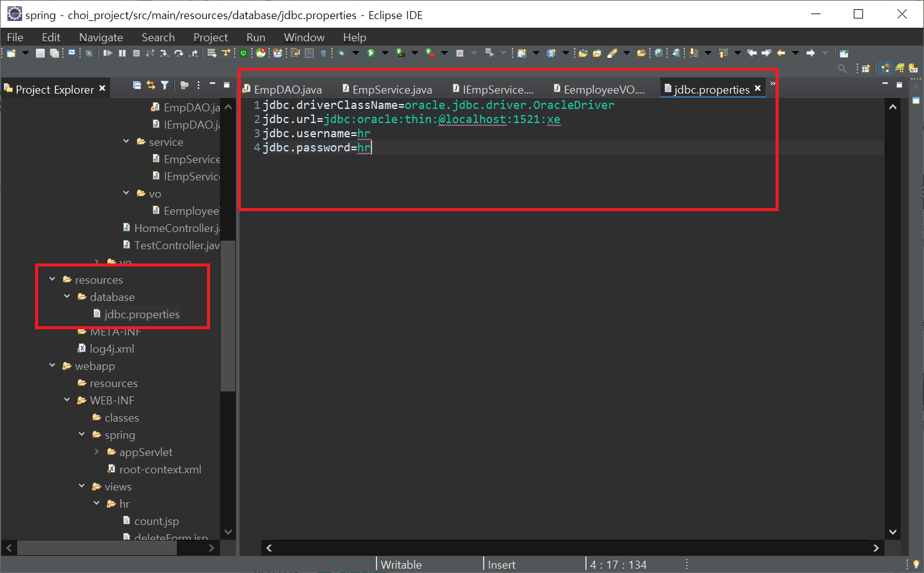Open the Web Browser globe toolbar icon
Image resolution: width=924 pixels, height=573 pixels.
tap(658, 54)
